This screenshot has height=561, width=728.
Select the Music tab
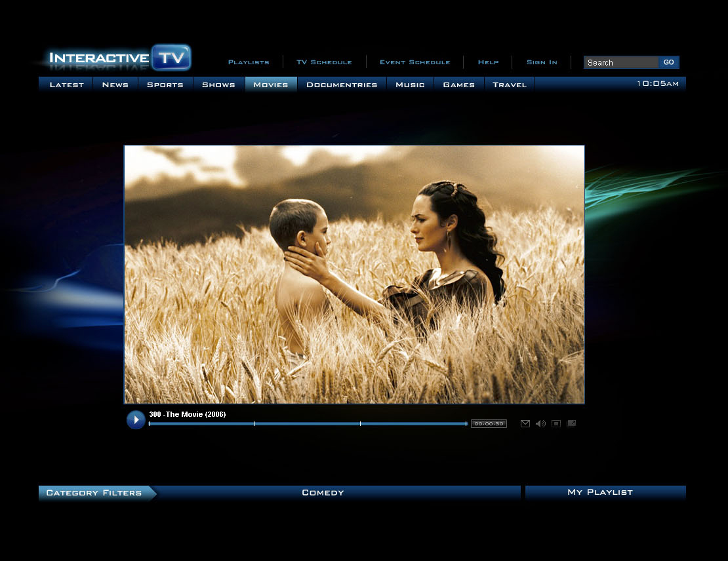click(410, 85)
